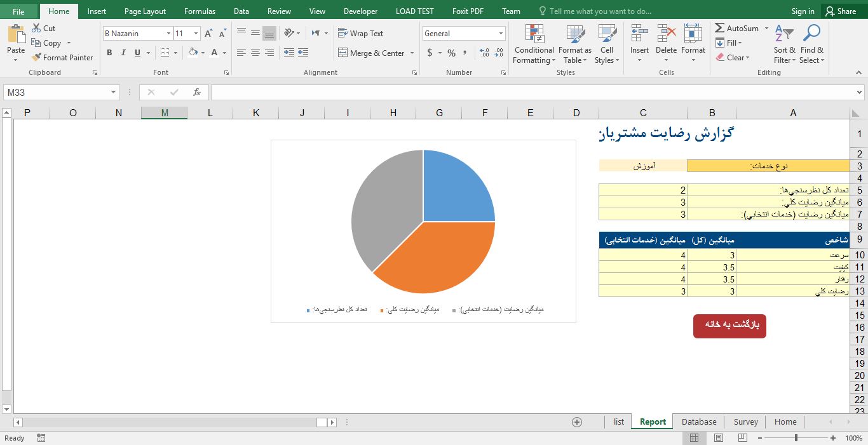Click Tell me what you want to do
868x445 pixels.
[x=594, y=11]
